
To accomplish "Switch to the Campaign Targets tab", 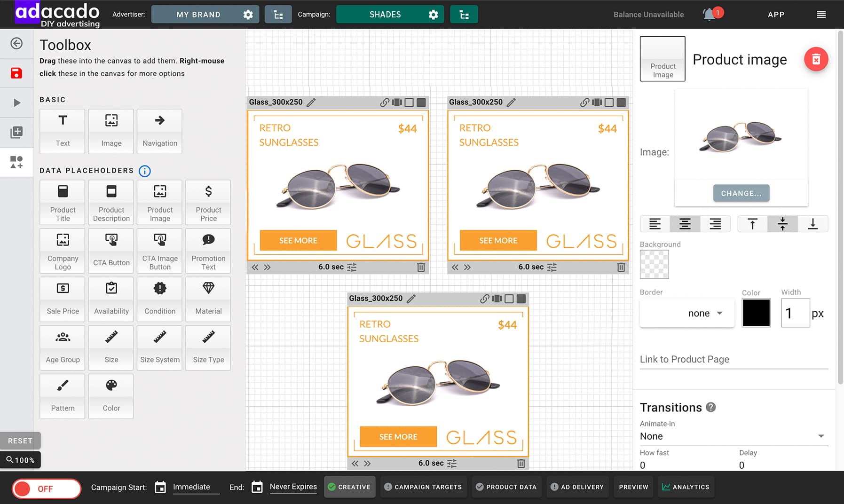I will (423, 487).
